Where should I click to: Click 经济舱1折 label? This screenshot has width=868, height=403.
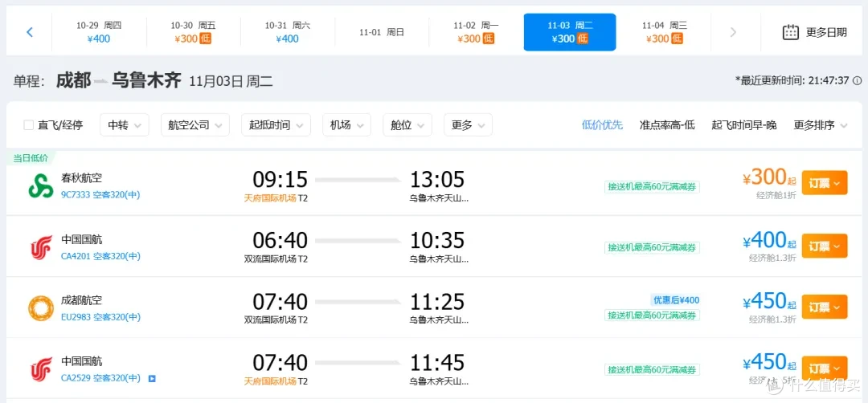(776, 195)
